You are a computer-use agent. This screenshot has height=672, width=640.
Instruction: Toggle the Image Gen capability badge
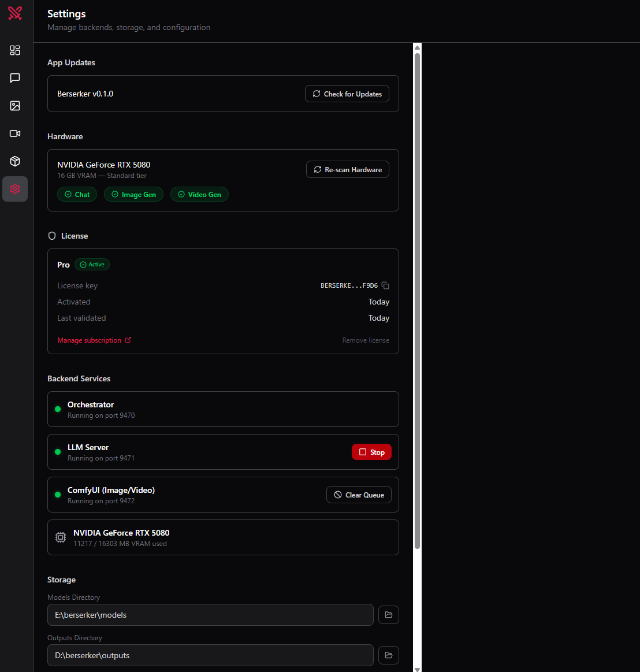click(133, 194)
